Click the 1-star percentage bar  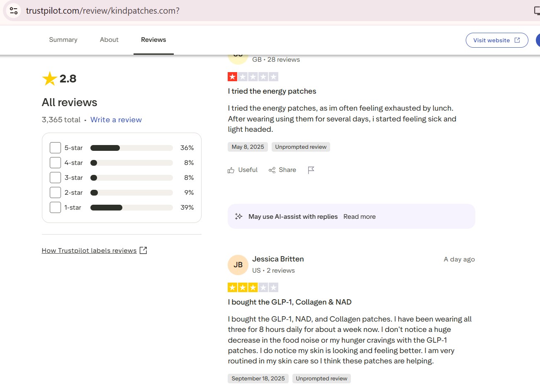[131, 208]
